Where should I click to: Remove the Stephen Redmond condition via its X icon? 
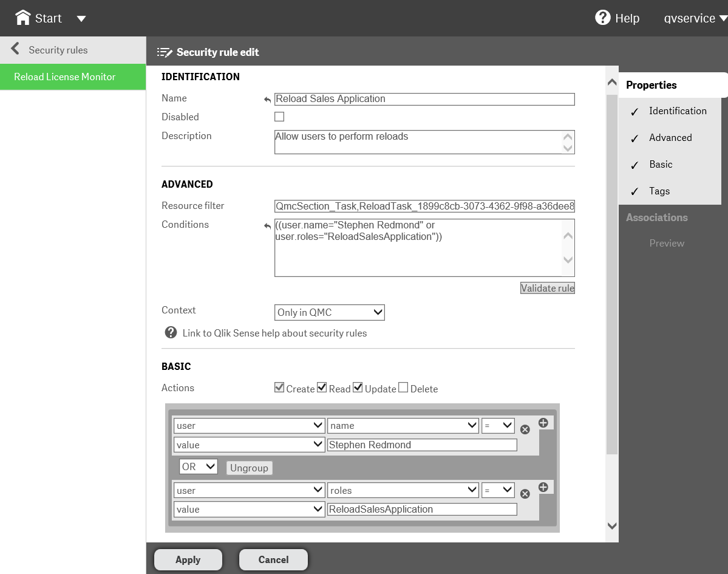click(x=524, y=429)
